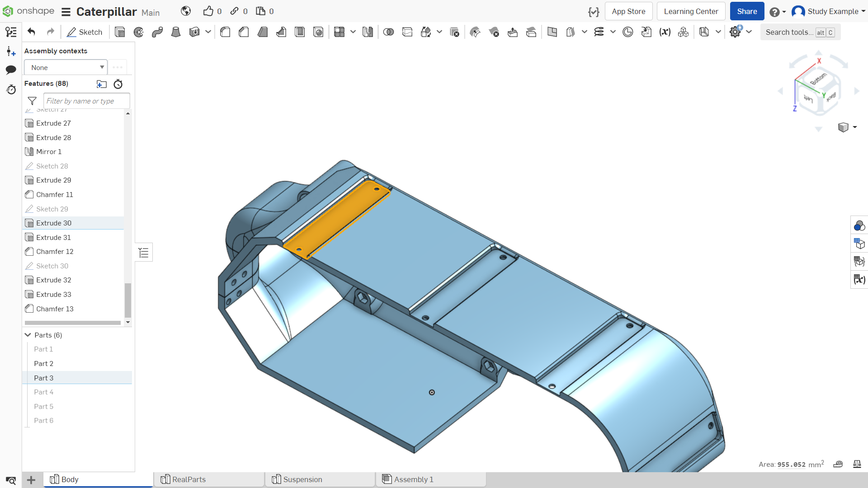Undo the last action

[31, 32]
